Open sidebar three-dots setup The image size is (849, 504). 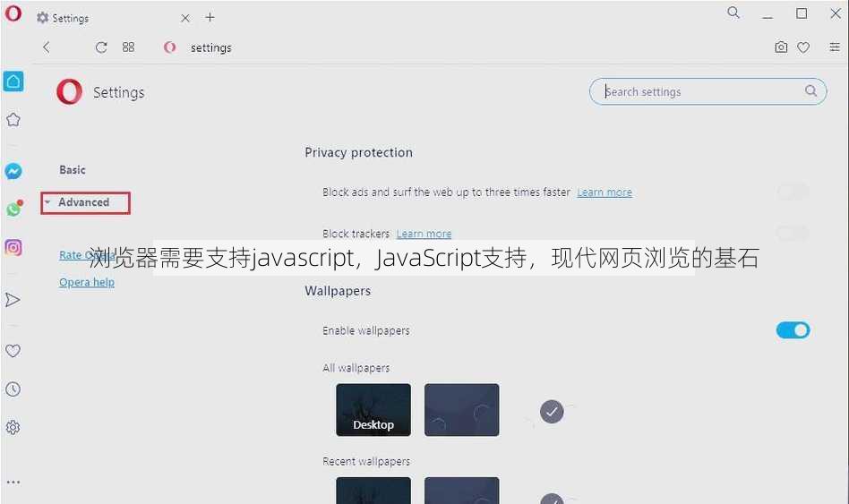click(13, 482)
